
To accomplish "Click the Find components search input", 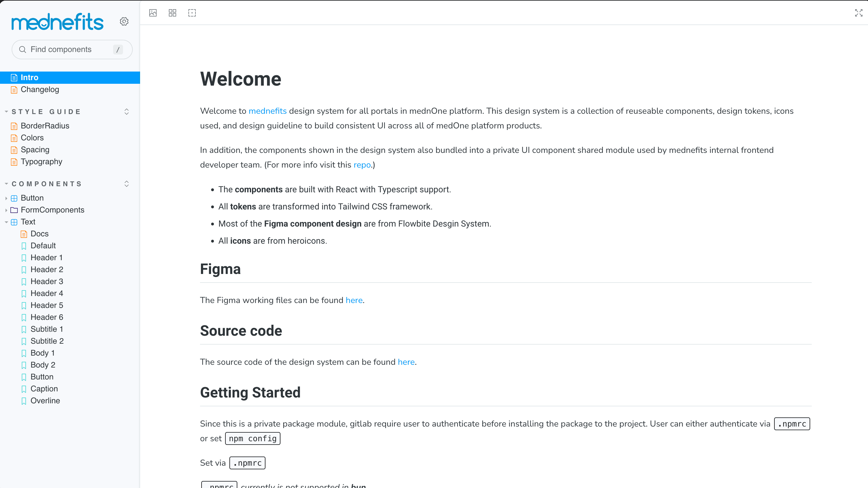I will click(x=71, y=50).
